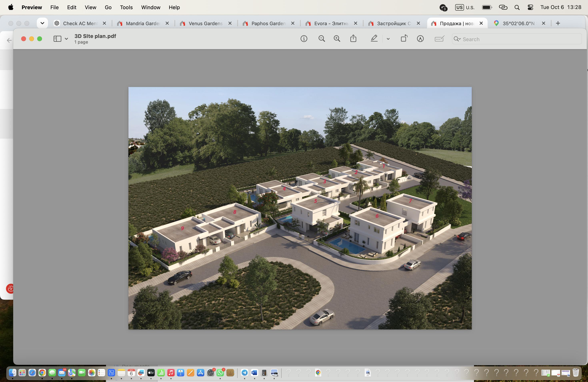Open the Window menu
The width and height of the screenshot is (588, 382).
pyautogui.click(x=151, y=7)
